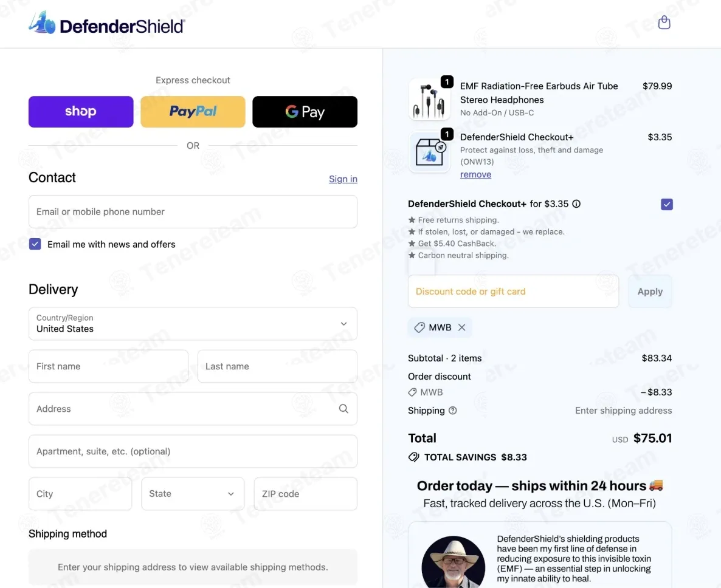Viewport: 721px width, 588px height.
Task: Toggle the DefenderShield Checkout+ checkbox
Action: 666,204
